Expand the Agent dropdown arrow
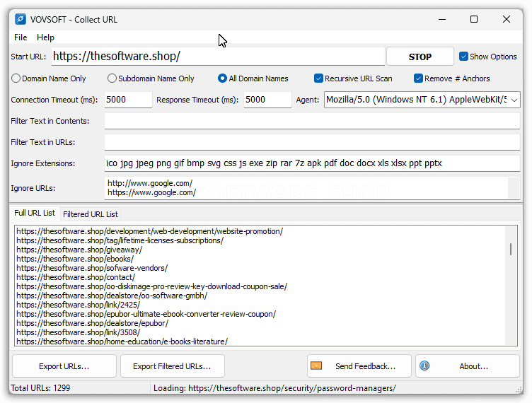Viewport: 532px width, 403px height. click(x=514, y=100)
